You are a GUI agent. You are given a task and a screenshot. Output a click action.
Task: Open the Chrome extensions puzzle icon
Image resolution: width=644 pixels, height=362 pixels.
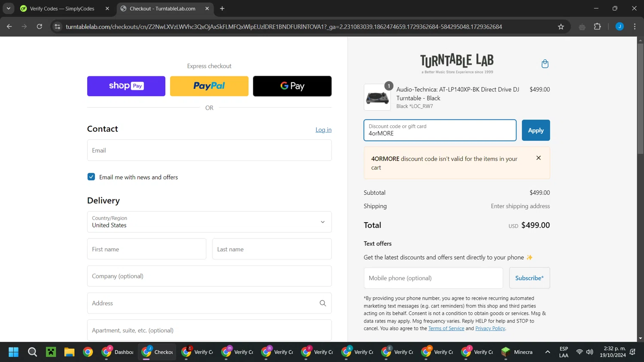coord(597,27)
